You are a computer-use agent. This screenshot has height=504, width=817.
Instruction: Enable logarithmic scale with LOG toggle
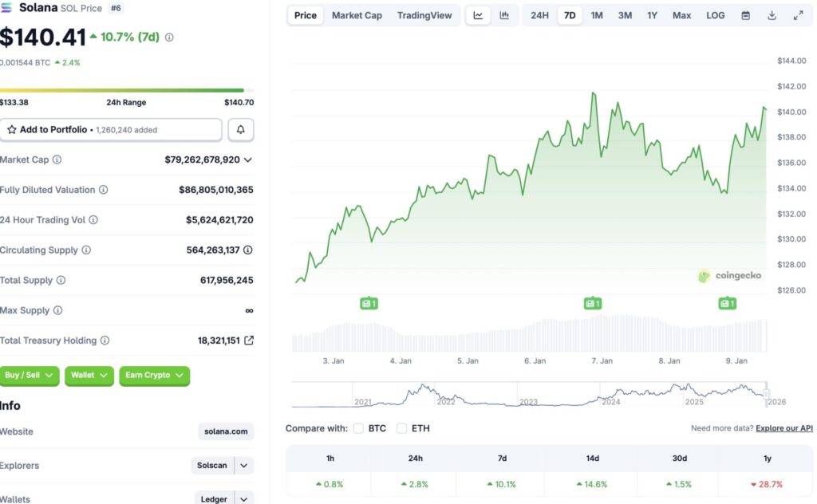[x=715, y=15]
